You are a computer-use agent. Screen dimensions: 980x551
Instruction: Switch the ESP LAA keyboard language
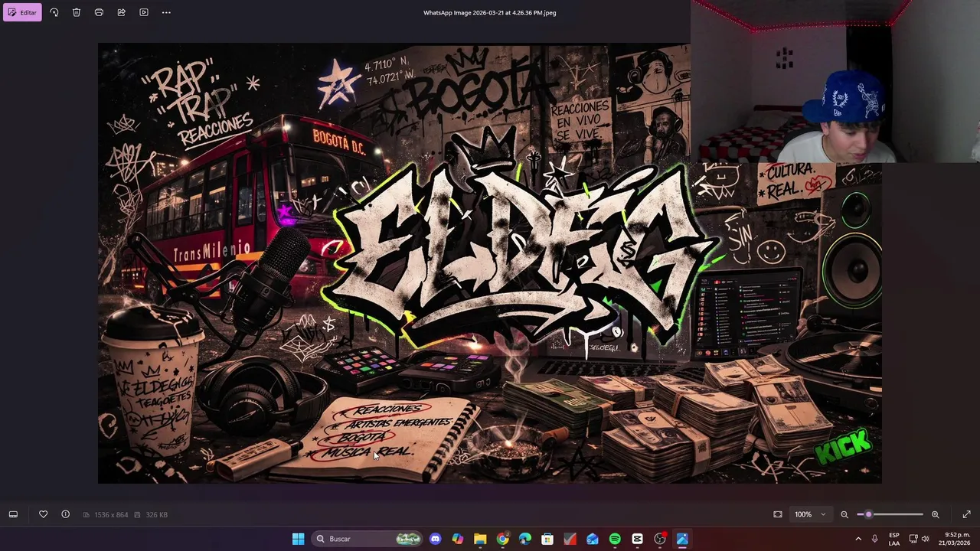894,539
